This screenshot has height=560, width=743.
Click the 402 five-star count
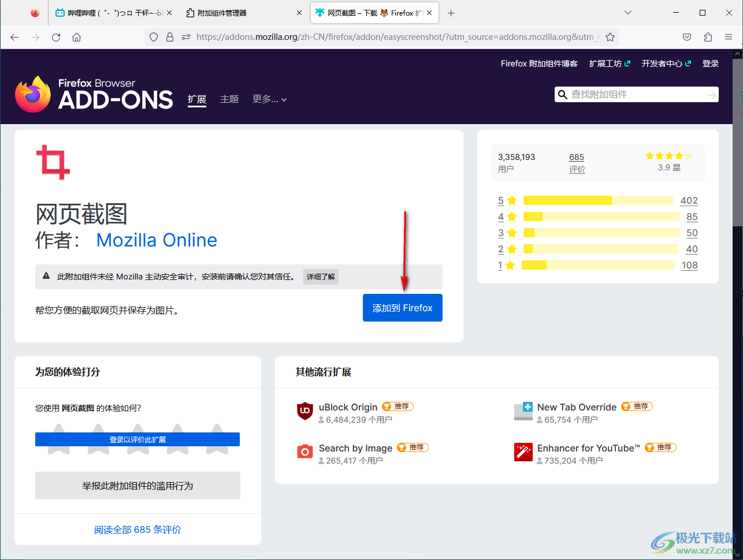pos(689,200)
